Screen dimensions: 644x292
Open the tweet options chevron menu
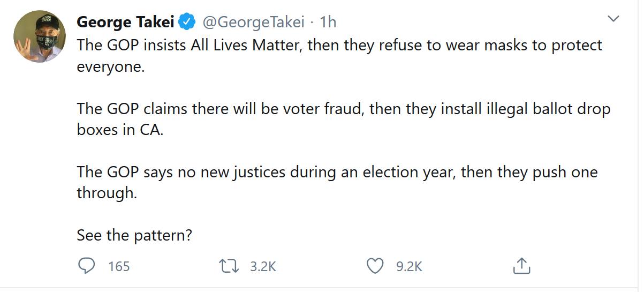(613, 19)
